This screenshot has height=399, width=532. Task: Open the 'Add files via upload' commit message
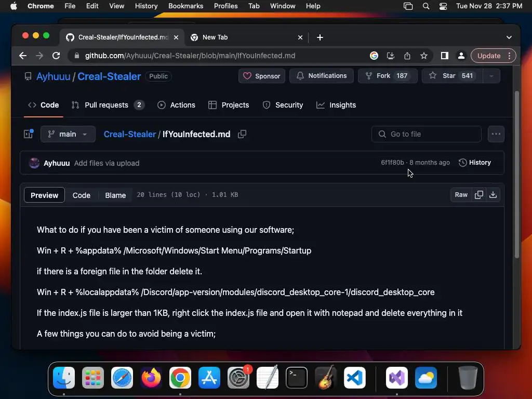[x=107, y=163]
